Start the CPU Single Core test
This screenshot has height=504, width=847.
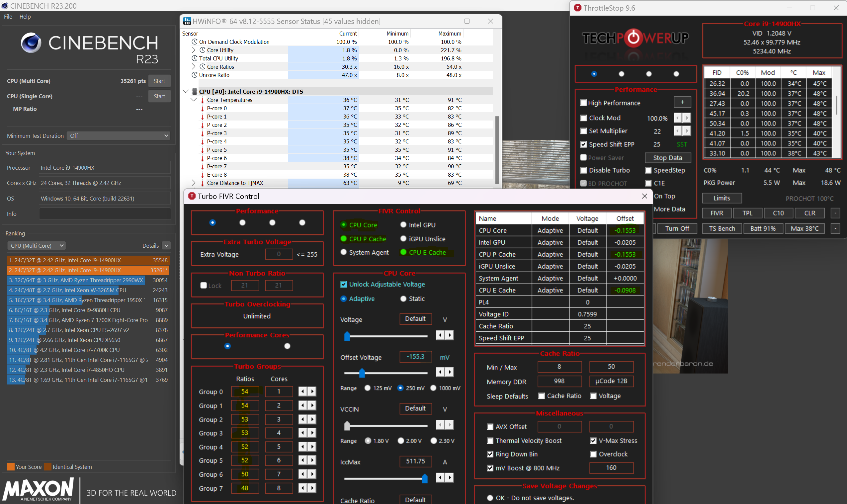coord(159,96)
